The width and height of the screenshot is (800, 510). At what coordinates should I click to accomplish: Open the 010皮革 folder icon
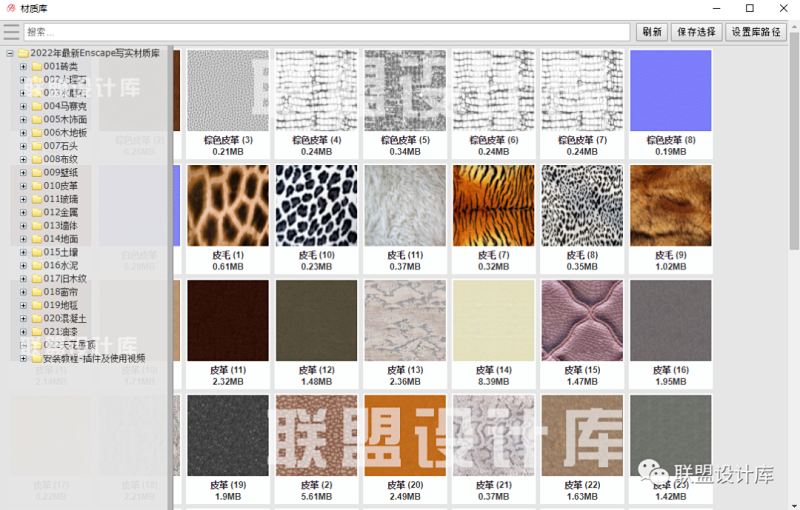pos(36,185)
